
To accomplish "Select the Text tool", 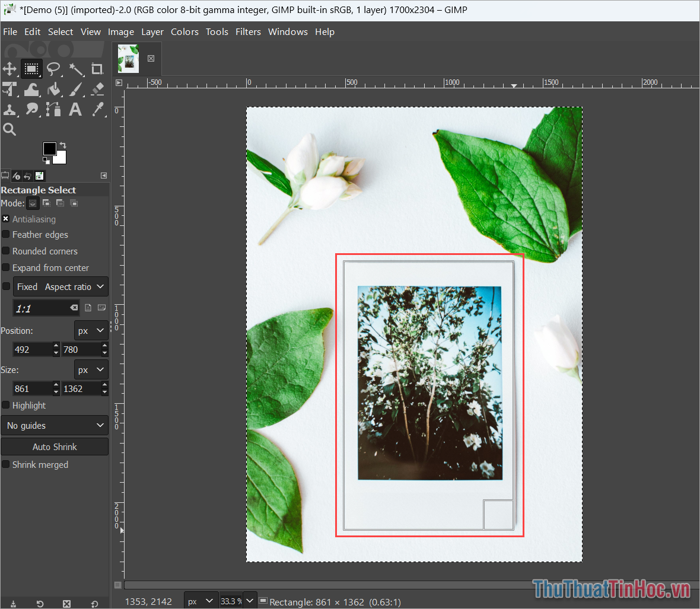I will click(75, 110).
